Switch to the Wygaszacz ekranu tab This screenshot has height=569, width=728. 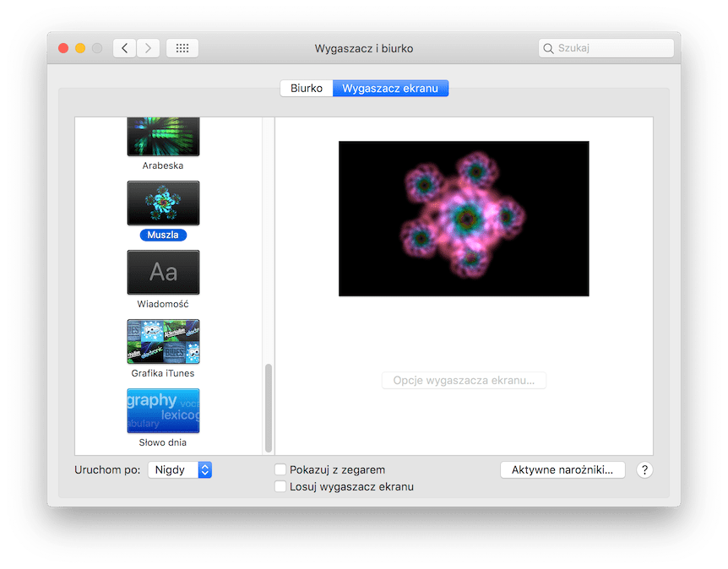[x=390, y=88]
